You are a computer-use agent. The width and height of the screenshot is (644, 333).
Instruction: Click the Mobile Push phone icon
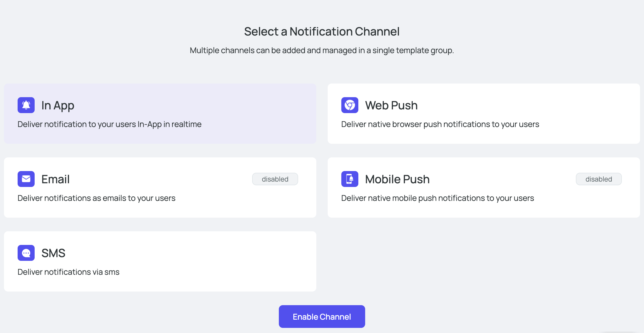(x=350, y=179)
